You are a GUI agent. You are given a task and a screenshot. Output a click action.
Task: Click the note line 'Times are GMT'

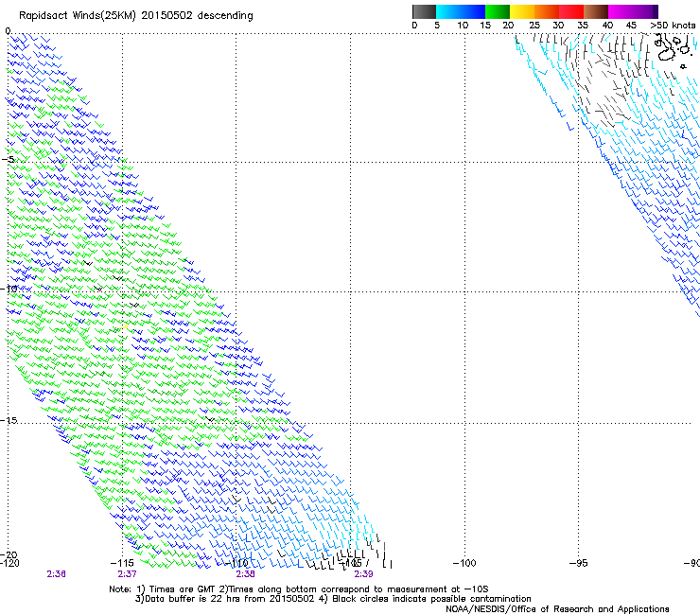click(x=182, y=589)
